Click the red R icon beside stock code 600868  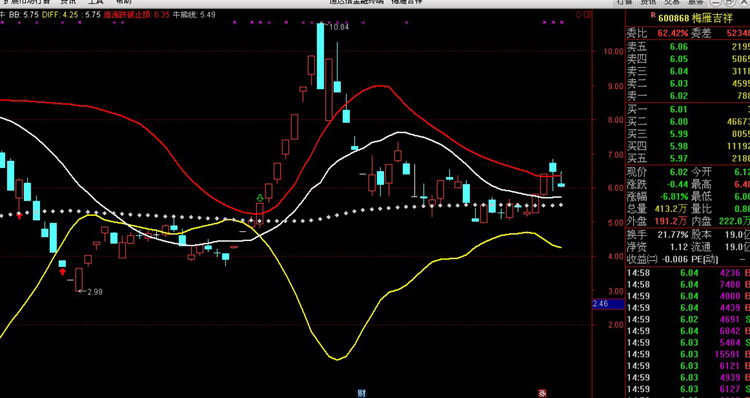[x=652, y=16]
